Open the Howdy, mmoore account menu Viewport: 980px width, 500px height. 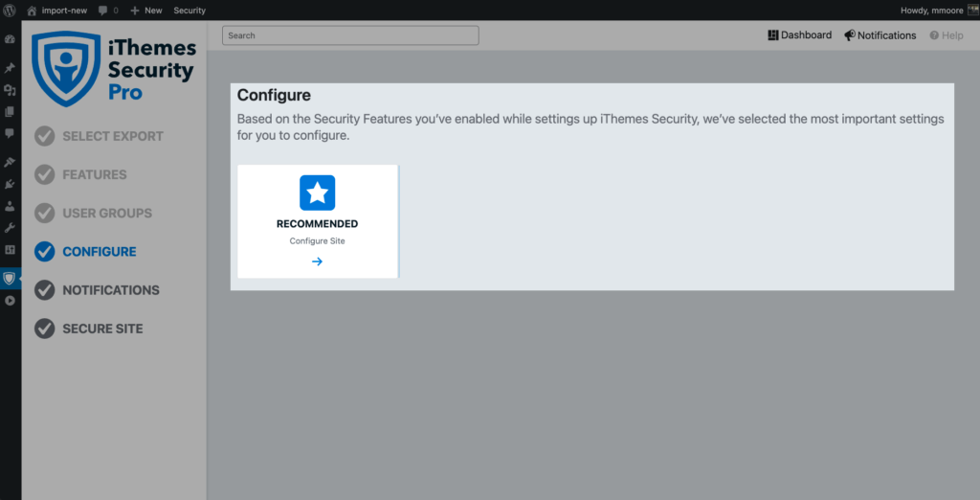point(932,10)
